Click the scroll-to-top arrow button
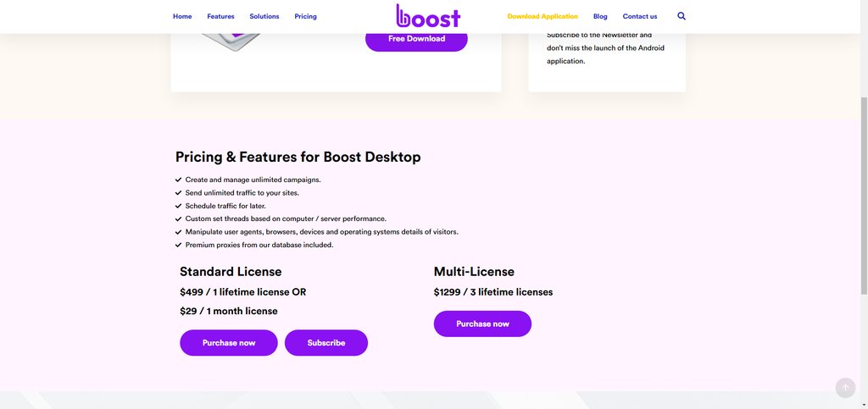The height and width of the screenshot is (409, 868). coord(845,388)
